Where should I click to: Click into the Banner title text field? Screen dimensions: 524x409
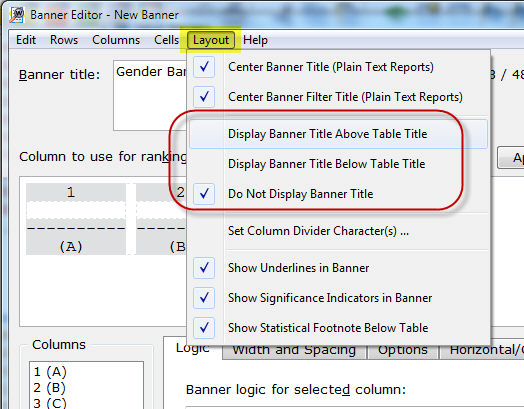point(150,95)
